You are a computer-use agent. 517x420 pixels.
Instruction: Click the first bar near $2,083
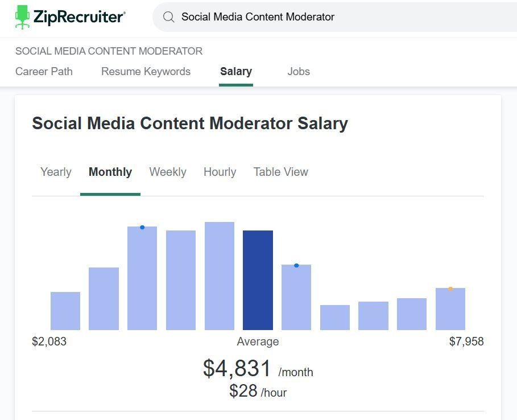click(x=65, y=311)
